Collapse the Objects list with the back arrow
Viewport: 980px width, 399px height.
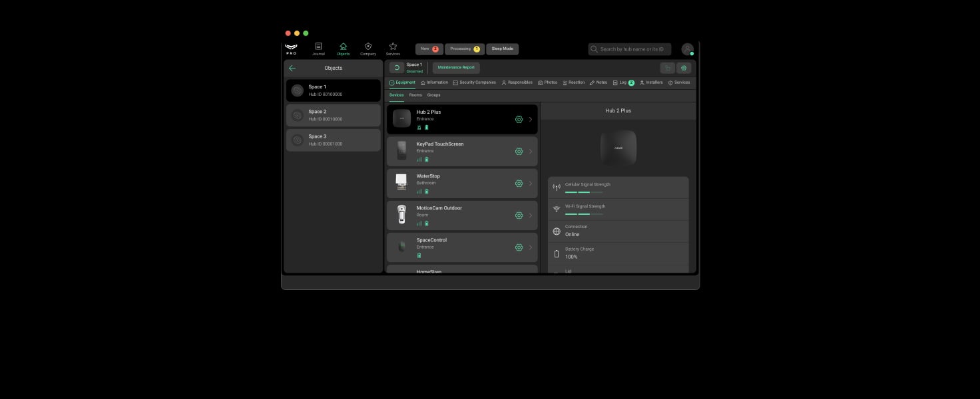[x=292, y=67]
